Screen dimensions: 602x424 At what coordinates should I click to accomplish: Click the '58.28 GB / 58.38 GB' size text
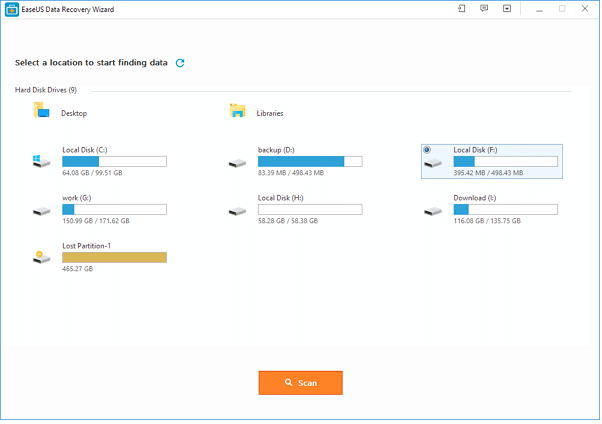point(288,221)
